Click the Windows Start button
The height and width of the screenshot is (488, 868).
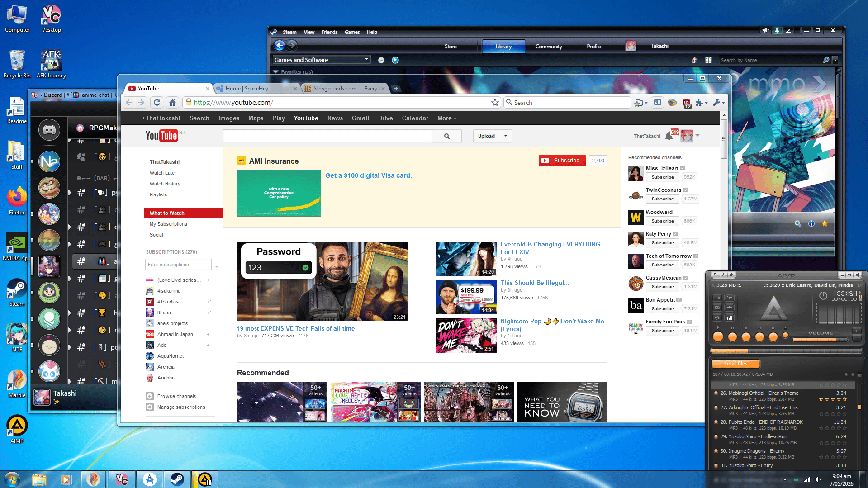click(x=12, y=479)
